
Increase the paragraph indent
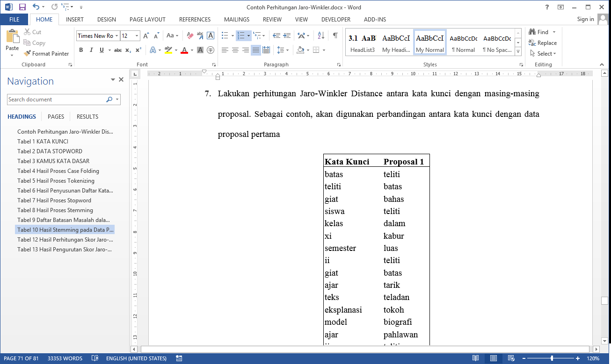[x=287, y=36]
